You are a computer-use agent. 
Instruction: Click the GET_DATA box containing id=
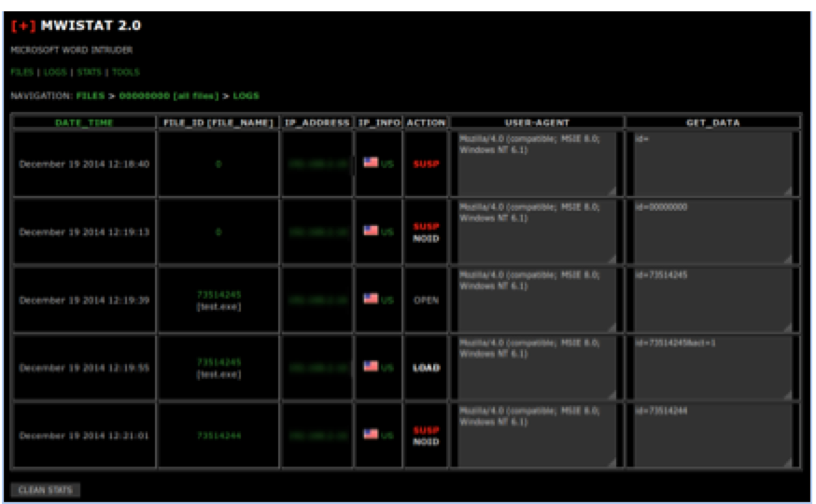click(712, 164)
